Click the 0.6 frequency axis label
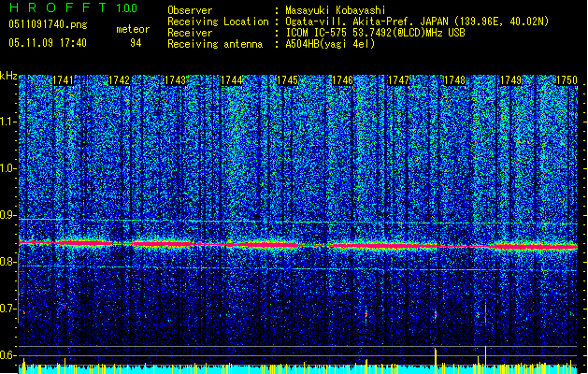The width and height of the screenshot is (588, 374). point(8,355)
